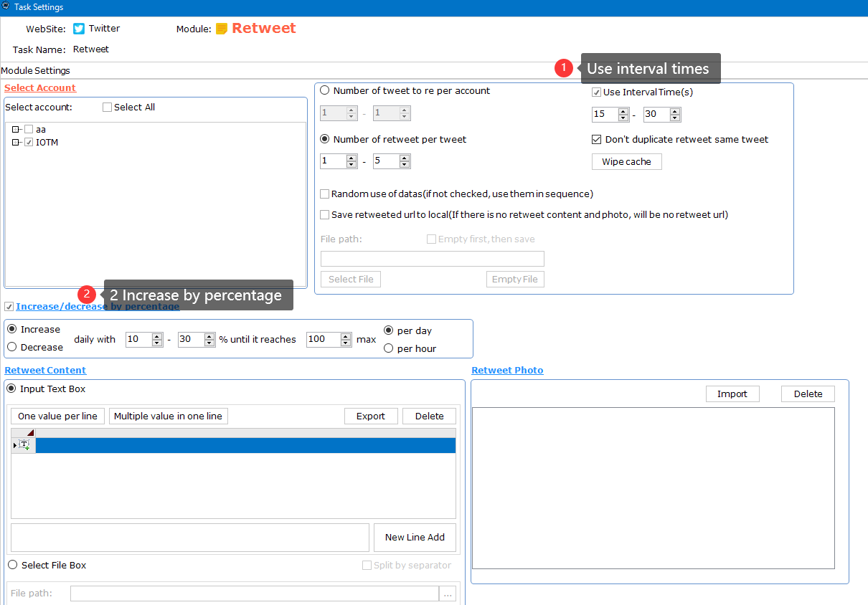This screenshot has height=605, width=868.
Task: Click the Select File button
Action: [351, 280]
